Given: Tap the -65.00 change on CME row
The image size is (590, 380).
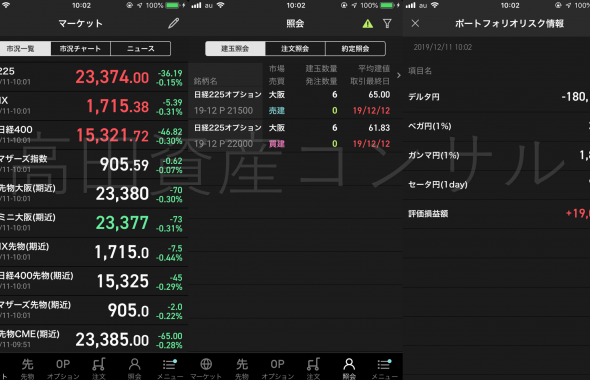Looking at the screenshot, I should tap(170, 336).
